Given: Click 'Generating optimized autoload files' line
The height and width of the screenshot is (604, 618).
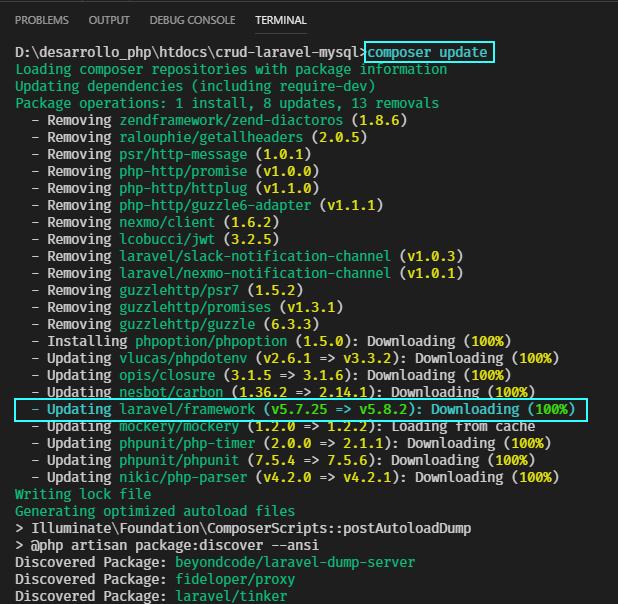Looking at the screenshot, I should [x=155, y=511].
